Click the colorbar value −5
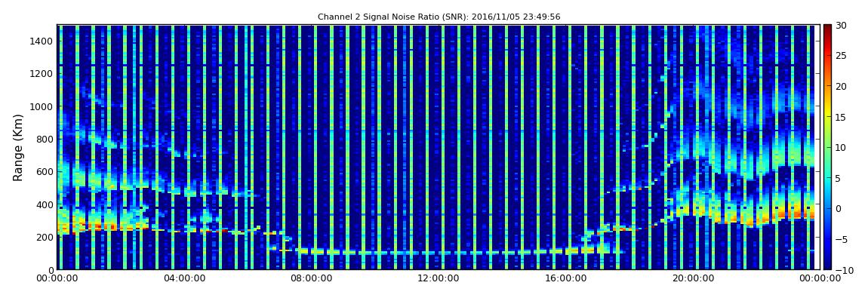The height and width of the screenshot is (307, 868). (841, 239)
